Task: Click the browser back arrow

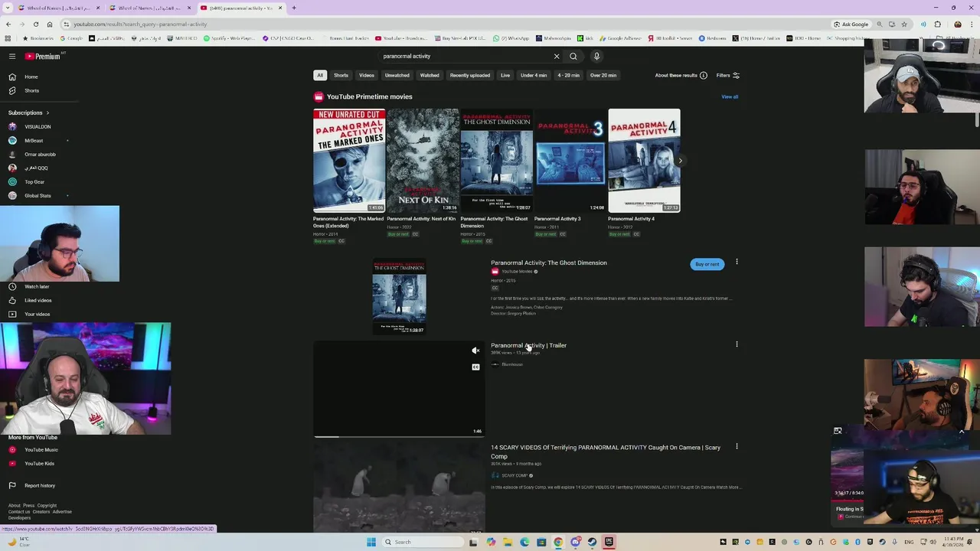Action: coord(8,24)
